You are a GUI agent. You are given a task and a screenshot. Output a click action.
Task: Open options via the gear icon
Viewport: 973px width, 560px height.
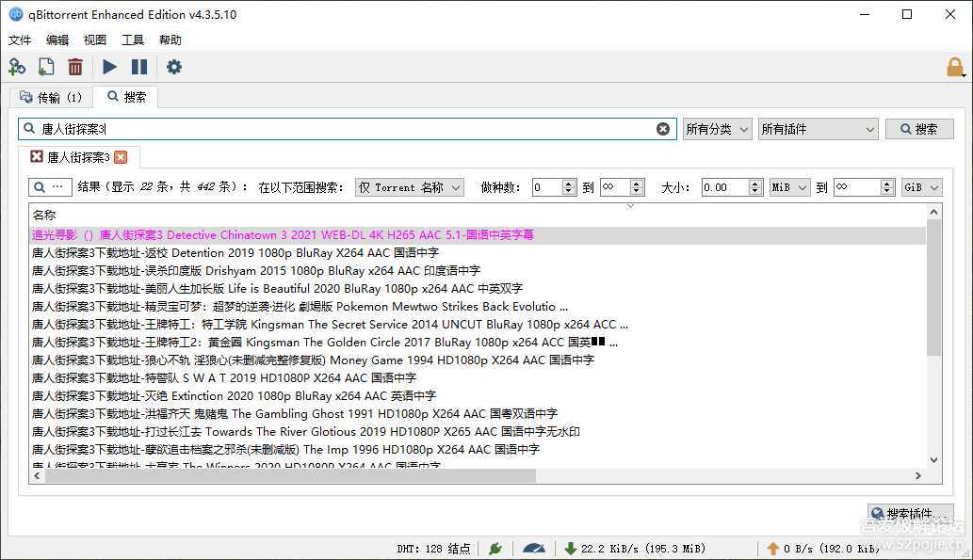coord(174,67)
